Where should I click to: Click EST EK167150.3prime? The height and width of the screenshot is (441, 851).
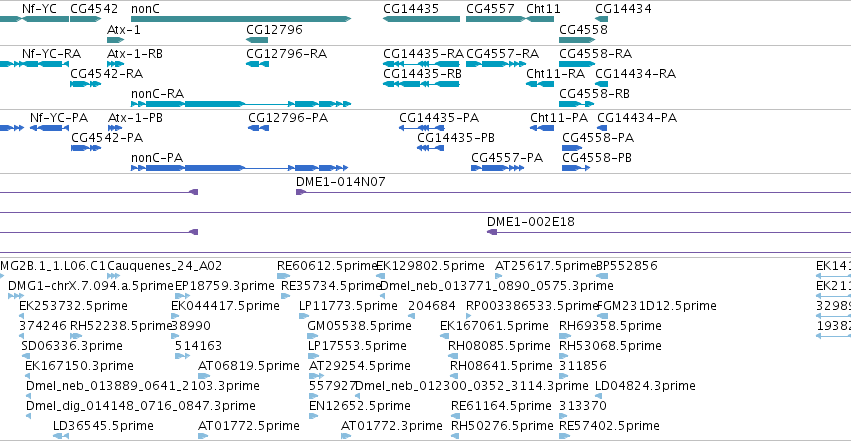28,375
